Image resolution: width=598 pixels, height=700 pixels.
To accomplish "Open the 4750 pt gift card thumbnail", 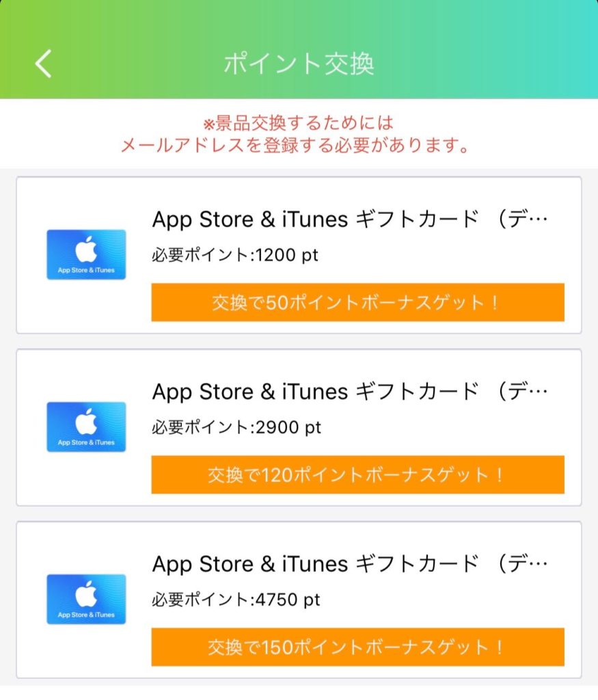I will (86, 599).
